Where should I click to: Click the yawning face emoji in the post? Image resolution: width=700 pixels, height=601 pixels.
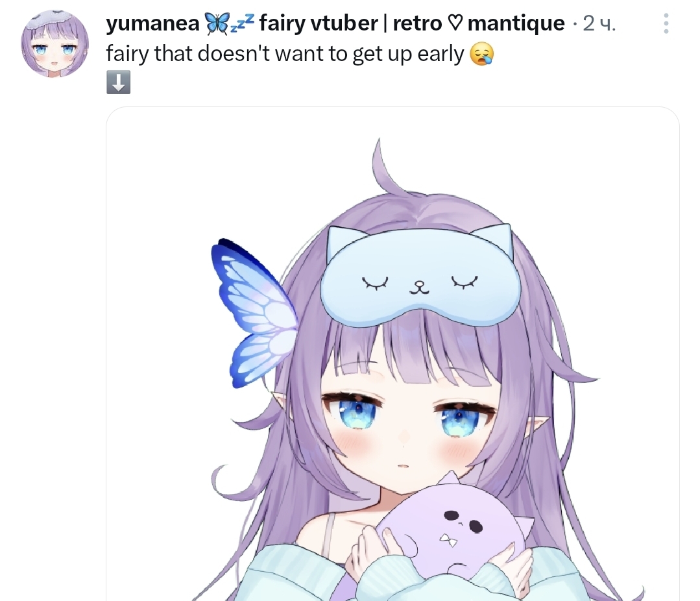click(482, 55)
